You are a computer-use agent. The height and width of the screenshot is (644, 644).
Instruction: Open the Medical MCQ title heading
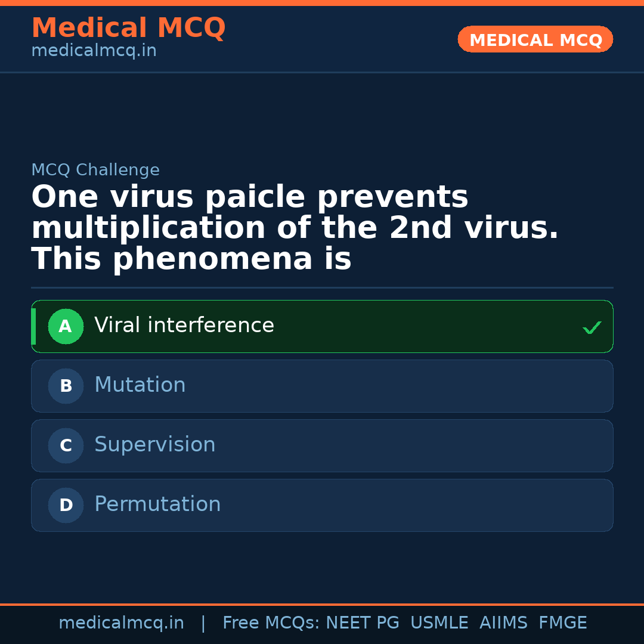(x=128, y=28)
